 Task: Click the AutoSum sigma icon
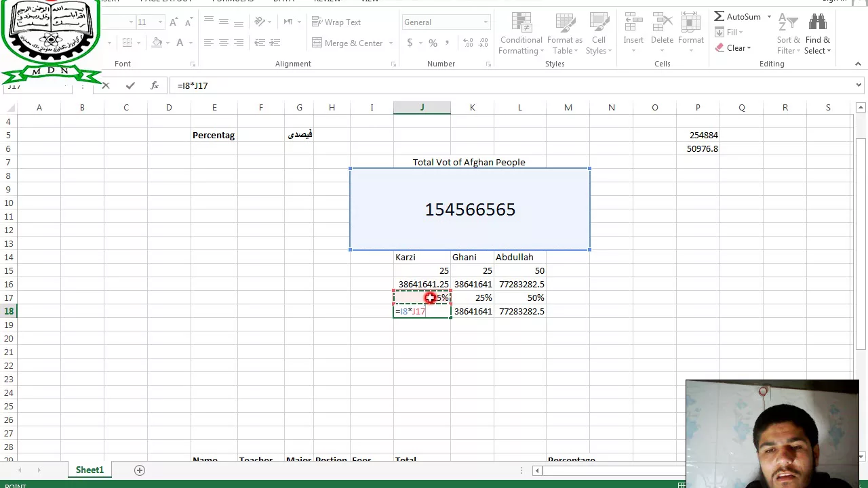click(719, 16)
